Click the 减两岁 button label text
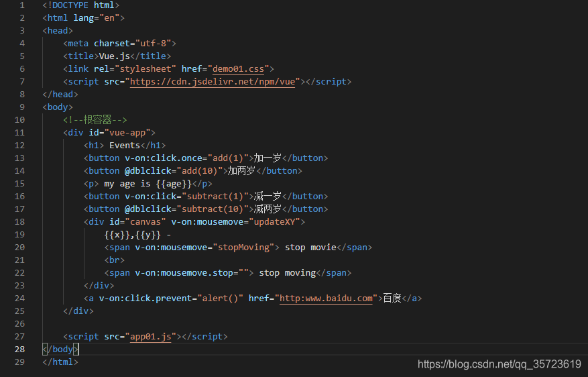The height and width of the screenshot is (377, 588). point(268,209)
